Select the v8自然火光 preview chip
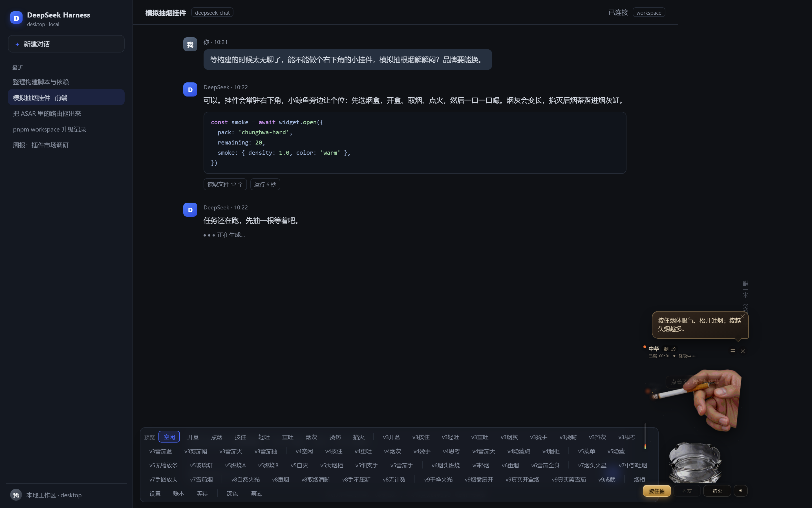This screenshot has height=508, width=812. (x=245, y=479)
